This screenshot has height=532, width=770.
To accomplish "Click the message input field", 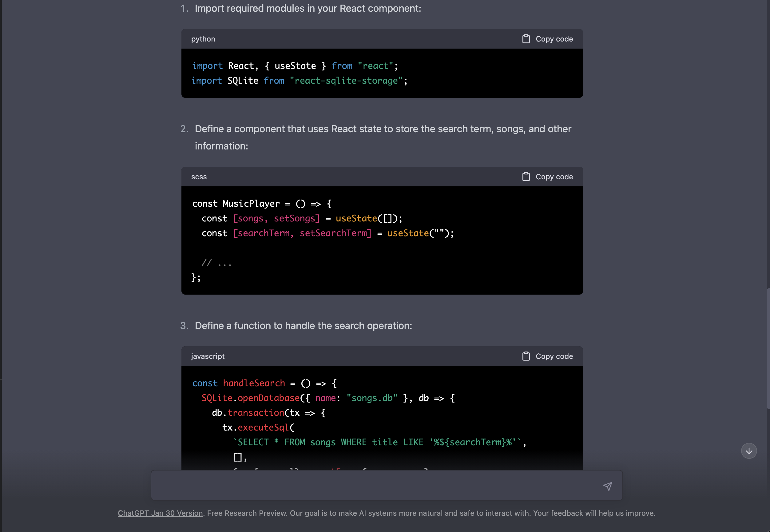I will [367, 486].
